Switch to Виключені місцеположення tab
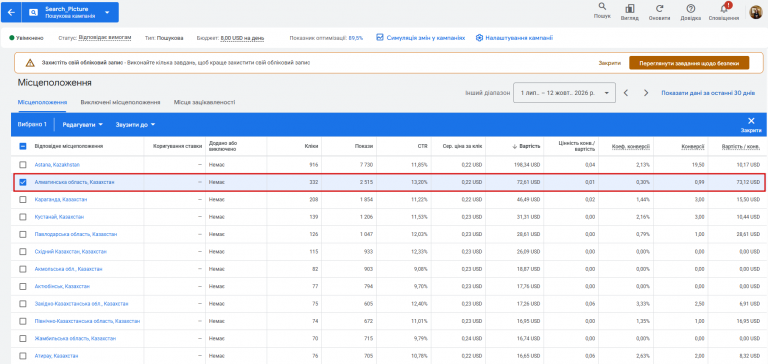Screen dimensions: 768x364 [120, 102]
